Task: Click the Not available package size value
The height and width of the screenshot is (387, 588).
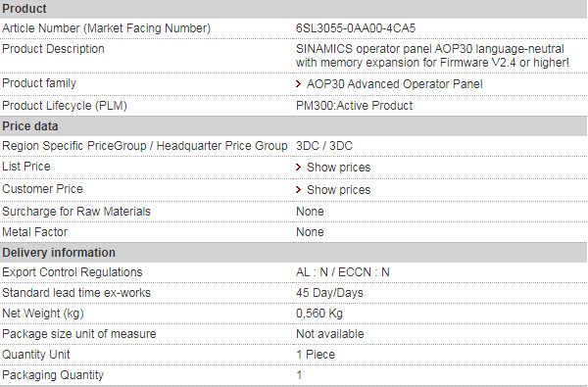Action: point(329,334)
